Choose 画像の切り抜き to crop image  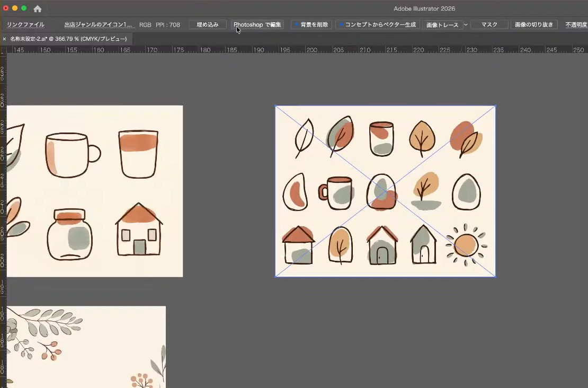point(533,24)
